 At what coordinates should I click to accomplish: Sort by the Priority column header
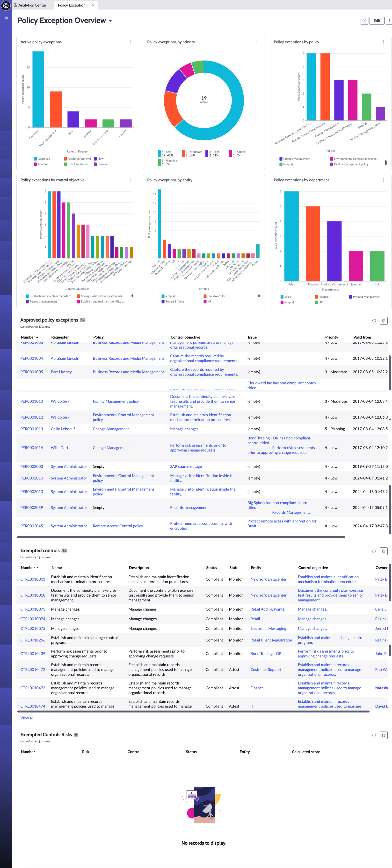tap(332, 337)
